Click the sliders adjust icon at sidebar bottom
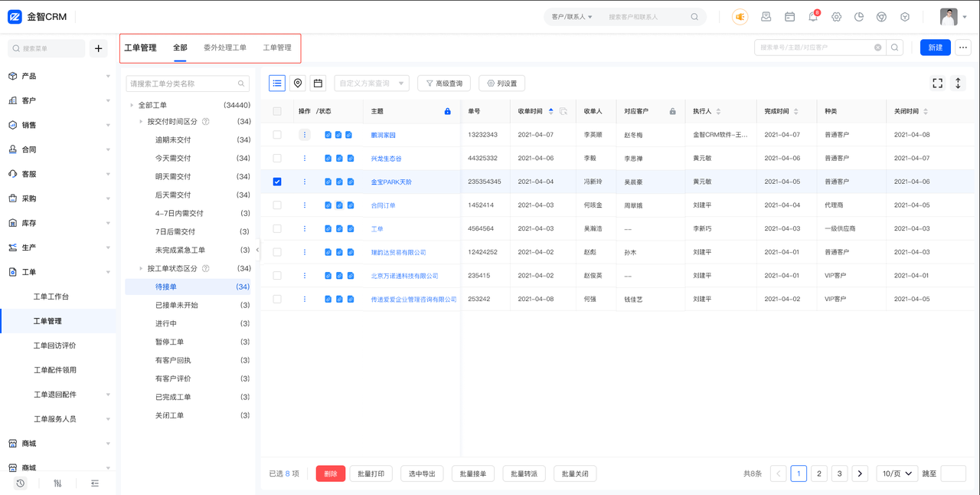 click(57, 484)
